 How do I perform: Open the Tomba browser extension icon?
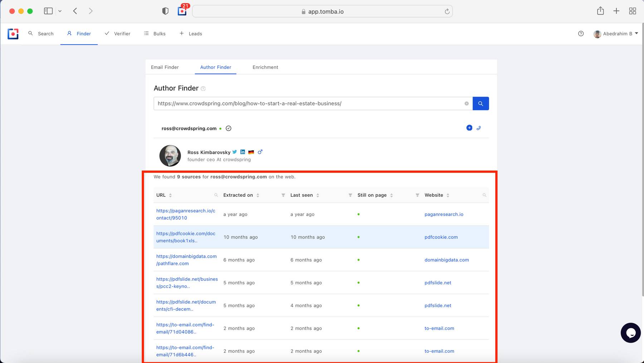point(182,11)
